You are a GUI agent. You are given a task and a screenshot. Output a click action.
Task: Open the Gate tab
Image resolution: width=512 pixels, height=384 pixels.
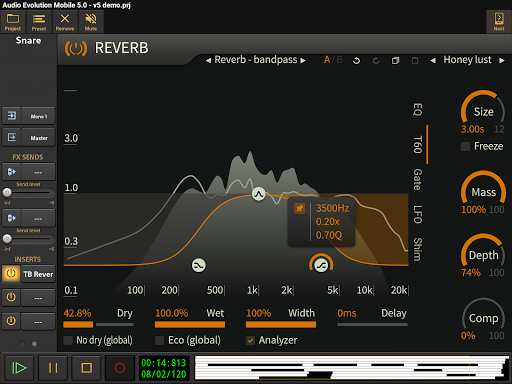pos(418,180)
